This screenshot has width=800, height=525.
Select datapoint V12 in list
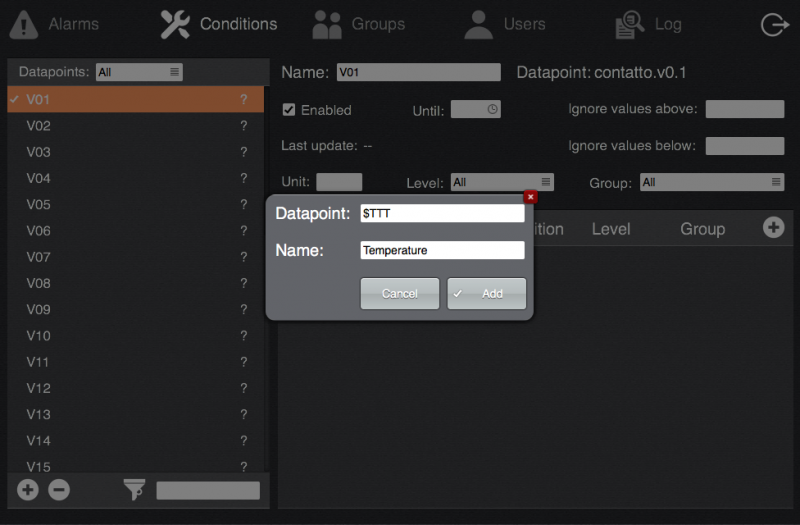(136, 388)
